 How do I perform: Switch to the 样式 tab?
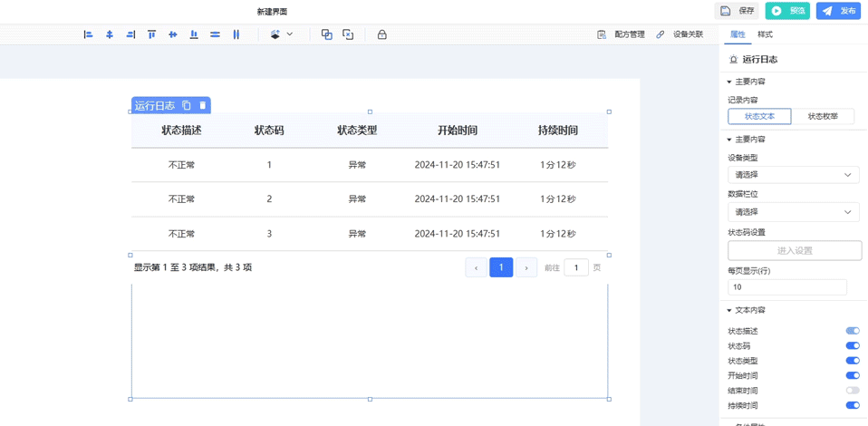click(766, 34)
